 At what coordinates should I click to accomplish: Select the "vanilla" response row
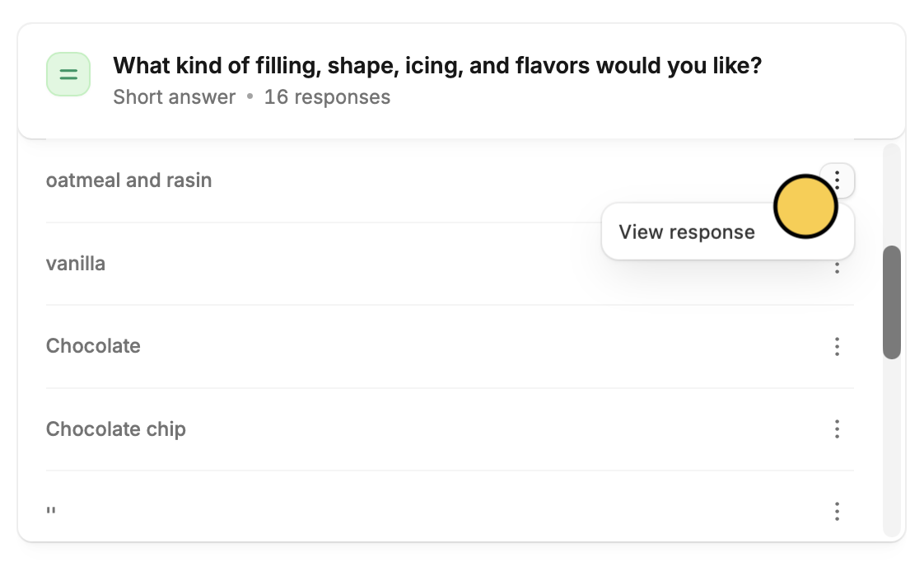[76, 264]
